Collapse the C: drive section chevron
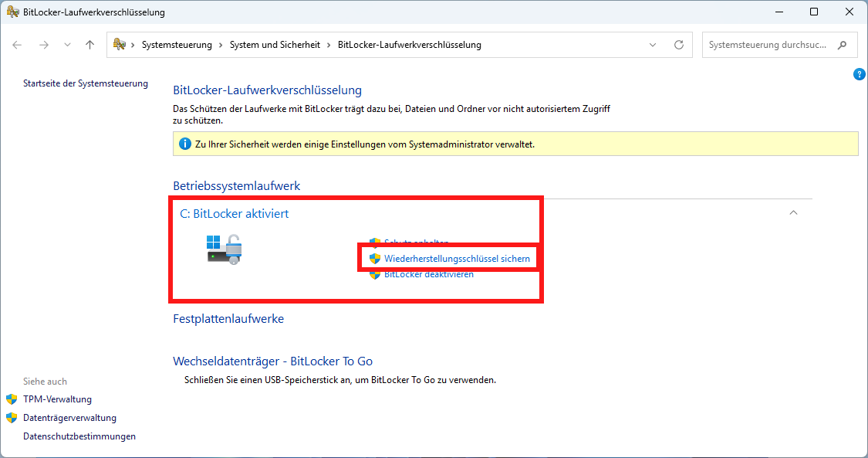The image size is (868, 458). pos(793,212)
